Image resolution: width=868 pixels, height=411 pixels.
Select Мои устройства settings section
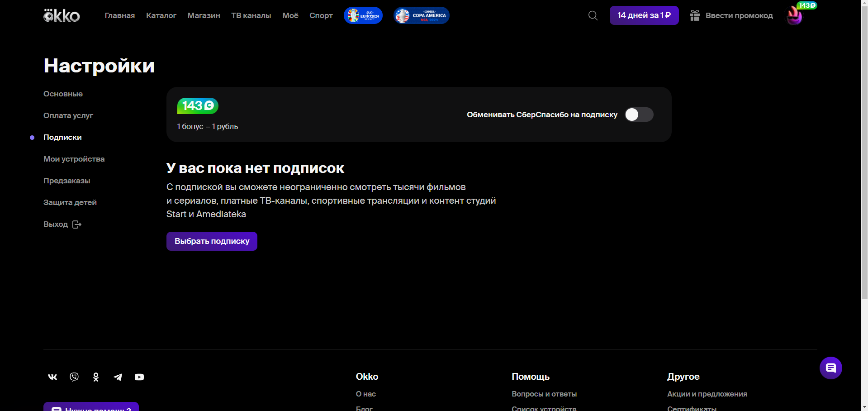[x=74, y=159]
